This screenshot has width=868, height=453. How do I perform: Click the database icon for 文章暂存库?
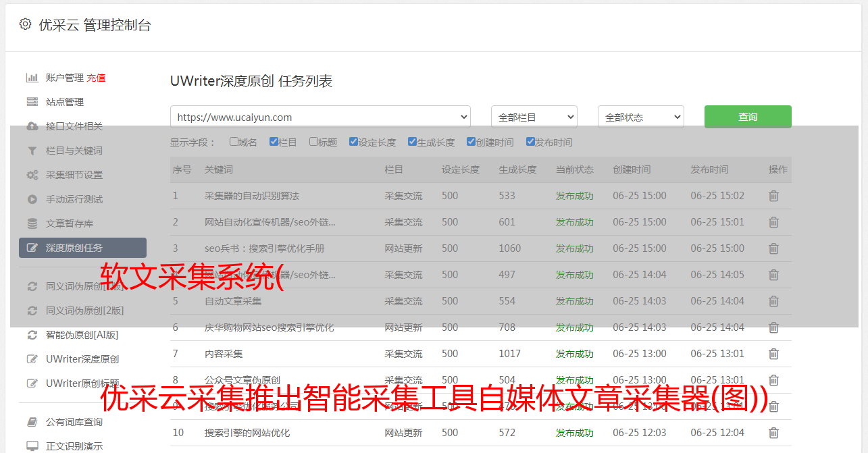click(x=32, y=223)
